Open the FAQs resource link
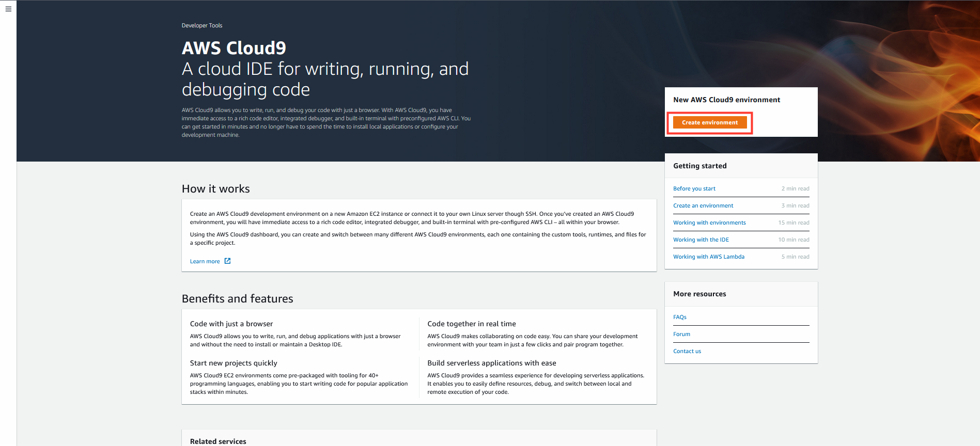 [679, 317]
